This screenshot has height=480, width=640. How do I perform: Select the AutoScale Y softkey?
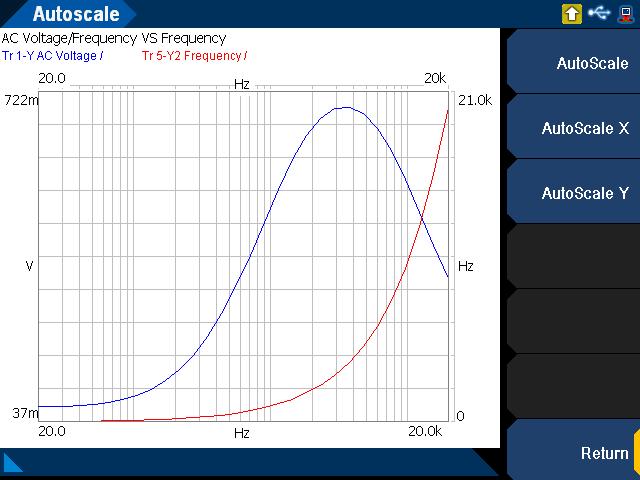pos(573,193)
